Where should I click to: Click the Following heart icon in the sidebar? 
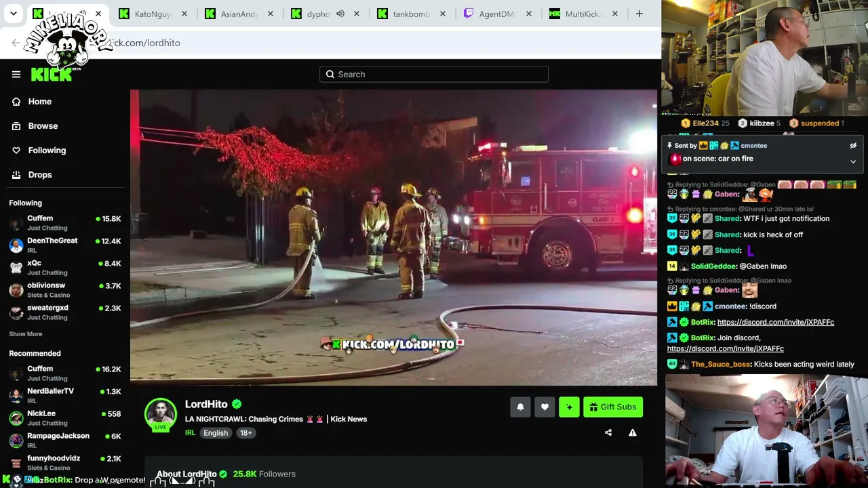point(16,150)
